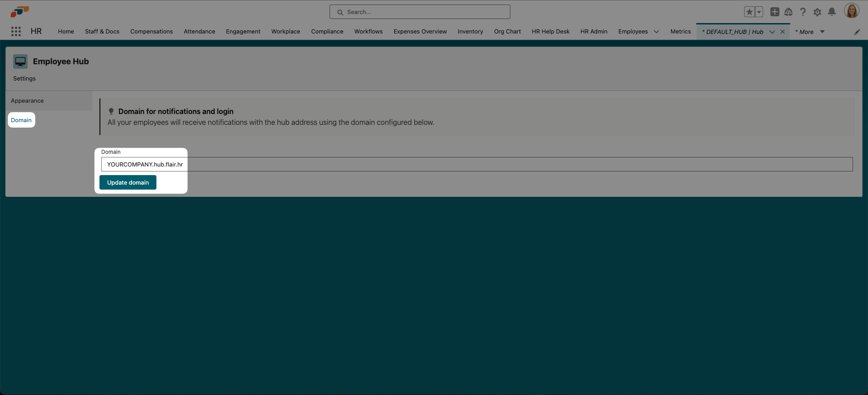Open the Help question mark icon

[x=803, y=12]
